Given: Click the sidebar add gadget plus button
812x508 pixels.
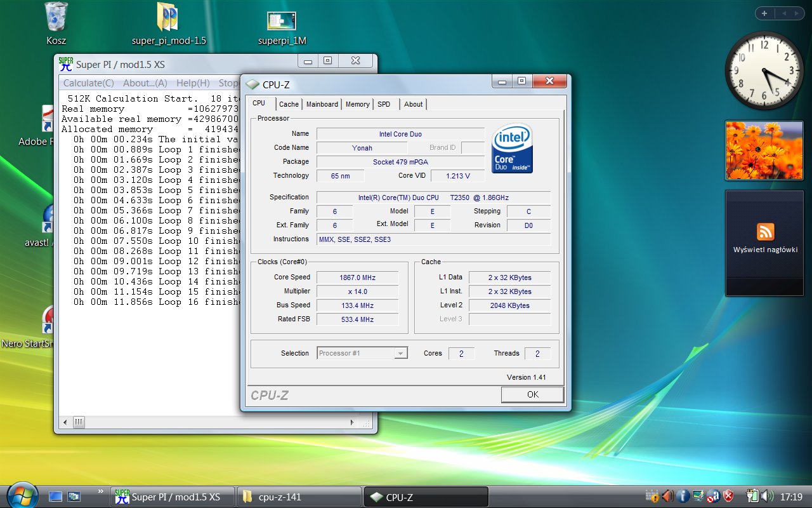Looking at the screenshot, I should coord(764,13).
